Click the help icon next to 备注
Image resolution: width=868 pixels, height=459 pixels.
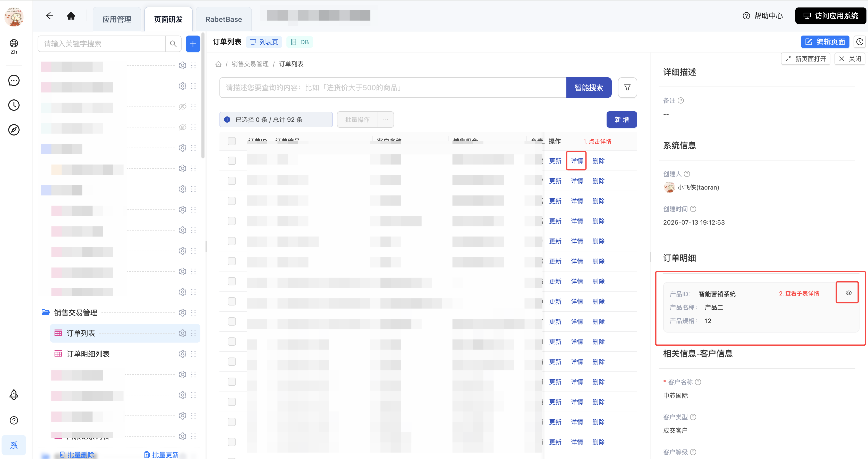tap(681, 100)
